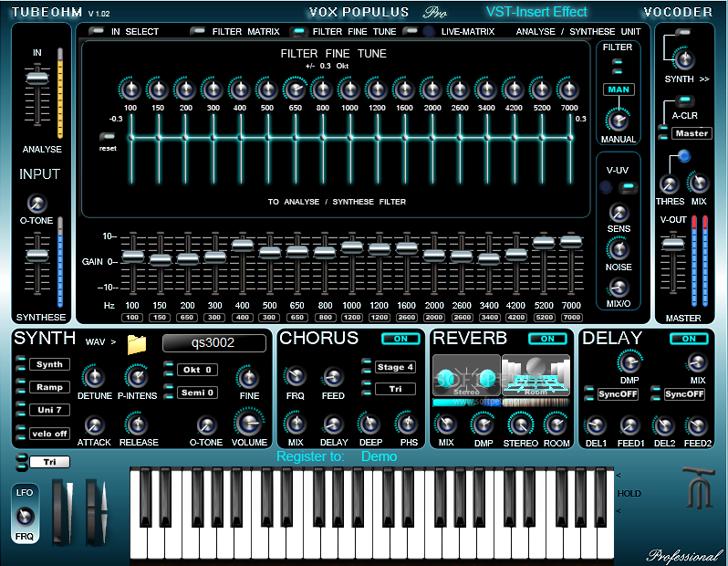Click the HOLD label beside keyboard
Image resolution: width=728 pixels, height=566 pixels.
coord(629,494)
